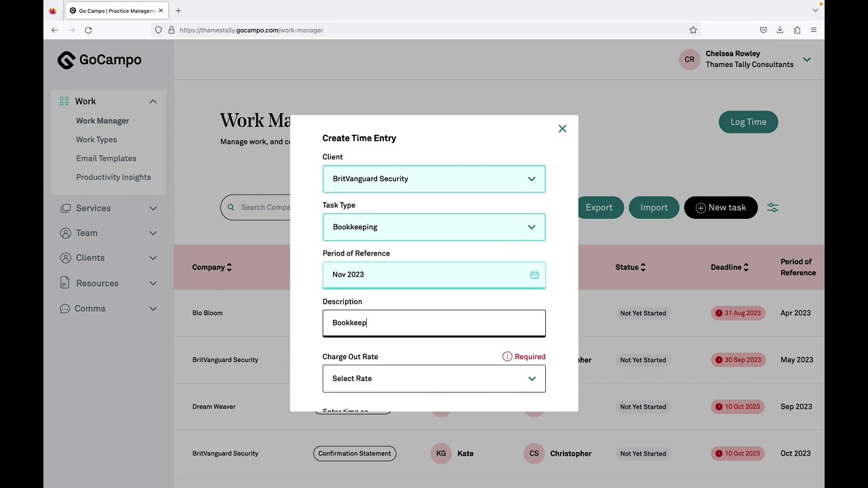The width and height of the screenshot is (868, 488).
Task: Click the browser address bar URL
Action: (251, 30)
